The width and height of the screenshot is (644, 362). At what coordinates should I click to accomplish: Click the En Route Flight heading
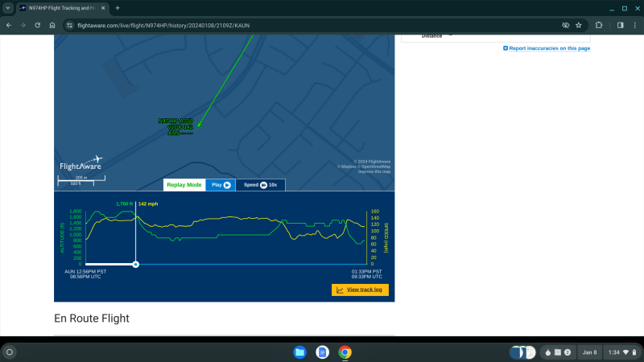pyautogui.click(x=92, y=319)
